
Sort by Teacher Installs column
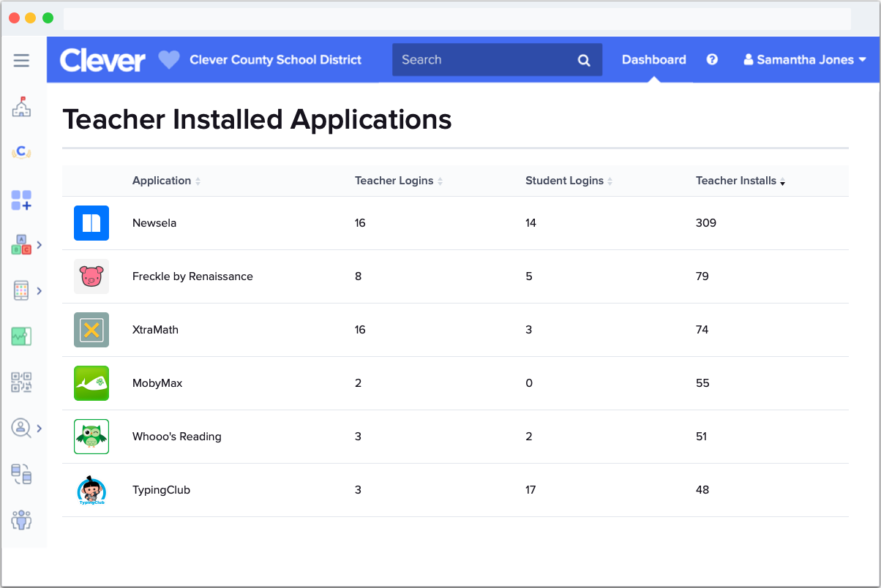click(x=741, y=181)
